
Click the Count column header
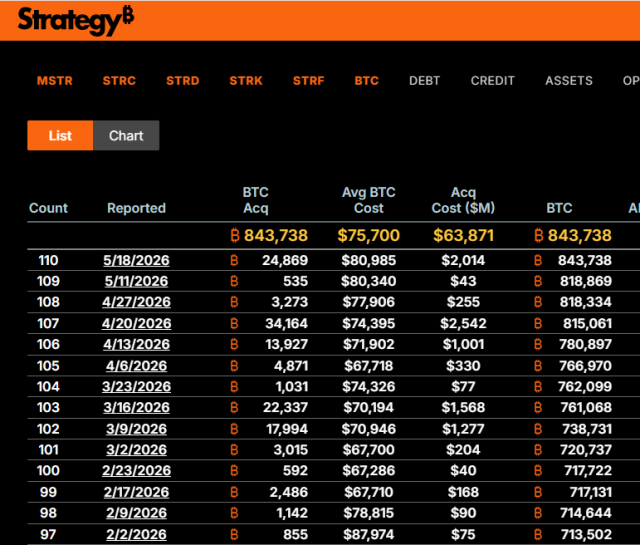point(48,208)
